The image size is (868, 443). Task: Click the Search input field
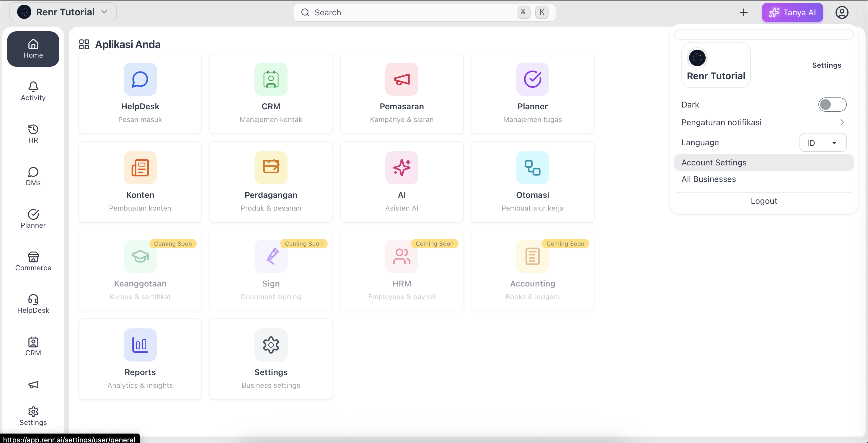pos(424,12)
